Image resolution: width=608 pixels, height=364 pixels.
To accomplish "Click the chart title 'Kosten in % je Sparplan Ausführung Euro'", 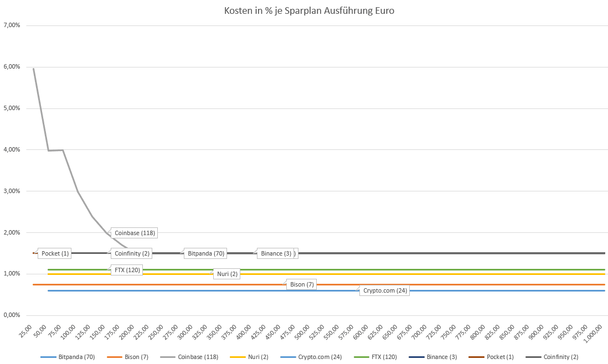I will pos(309,11).
